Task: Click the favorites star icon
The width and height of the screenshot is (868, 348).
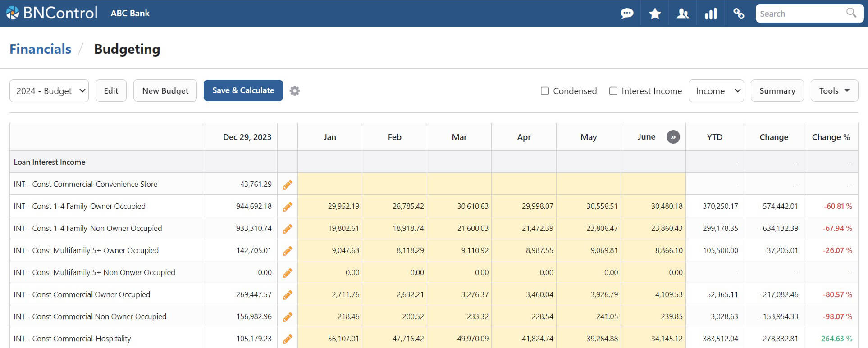Action: 655,14
